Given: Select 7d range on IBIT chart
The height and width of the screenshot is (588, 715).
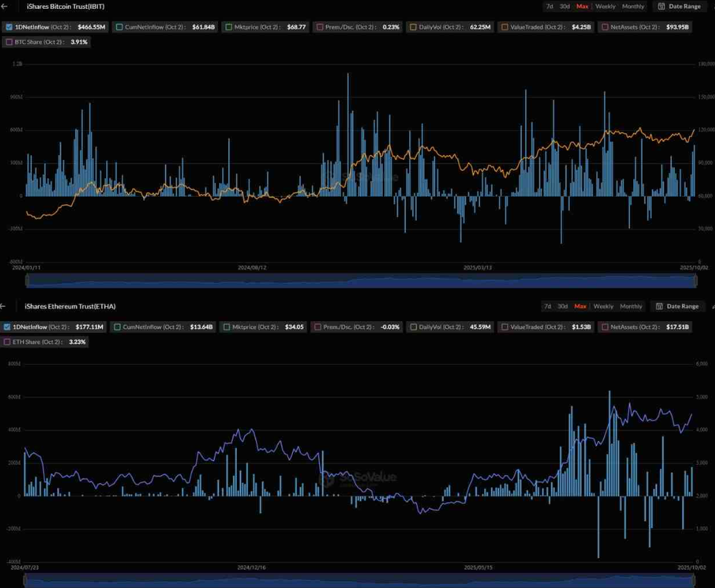Looking at the screenshot, I should point(549,6).
